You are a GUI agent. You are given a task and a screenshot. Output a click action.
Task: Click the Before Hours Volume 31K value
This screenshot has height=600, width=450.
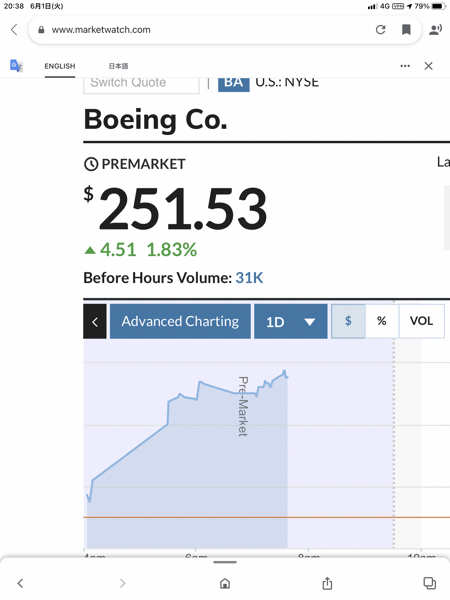(249, 278)
